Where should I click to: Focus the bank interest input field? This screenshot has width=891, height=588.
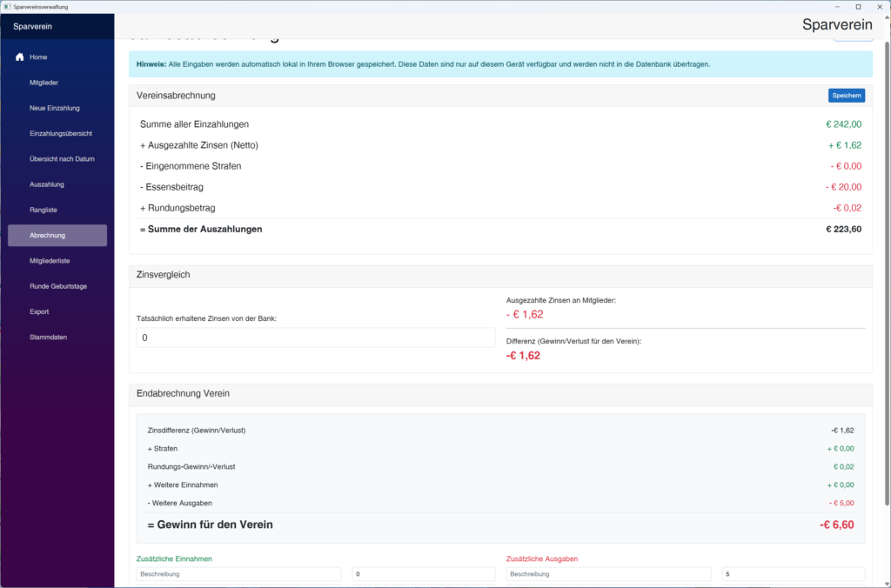[316, 337]
